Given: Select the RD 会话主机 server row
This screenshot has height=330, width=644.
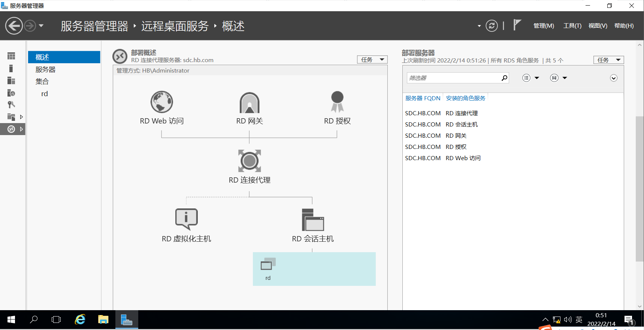Looking at the screenshot, I should pos(513,124).
